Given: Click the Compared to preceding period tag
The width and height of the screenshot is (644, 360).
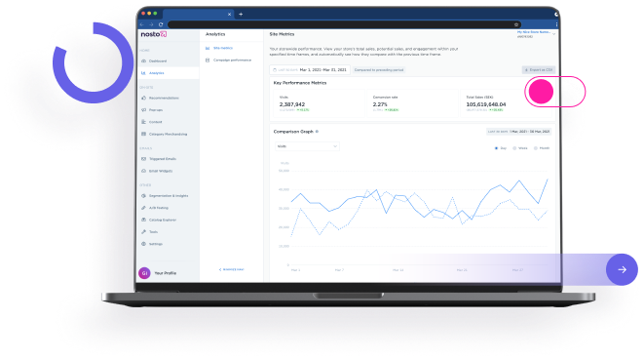Looking at the screenshot, I should click(x=379, y=70).
